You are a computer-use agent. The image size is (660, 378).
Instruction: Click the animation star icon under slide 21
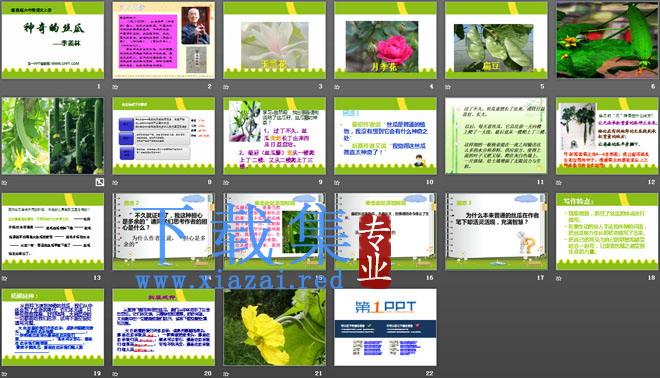click(x=226, y=374)
